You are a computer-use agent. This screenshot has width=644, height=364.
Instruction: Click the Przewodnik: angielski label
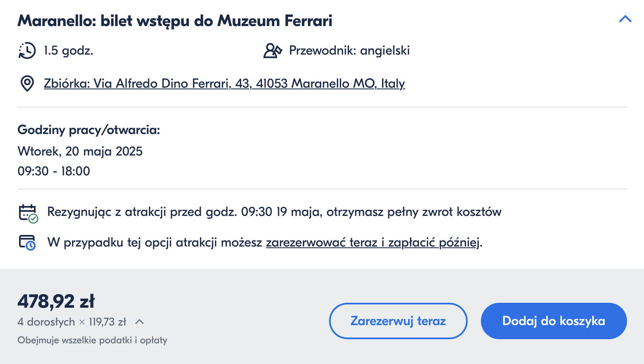pyautogui.click(x=349, y=50)
